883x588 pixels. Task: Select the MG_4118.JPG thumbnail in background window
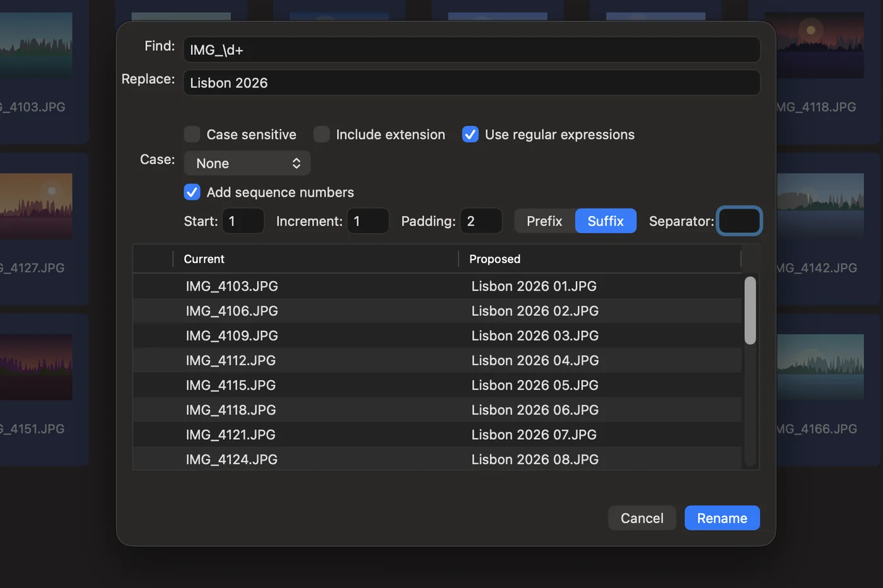tap(820, 45)
